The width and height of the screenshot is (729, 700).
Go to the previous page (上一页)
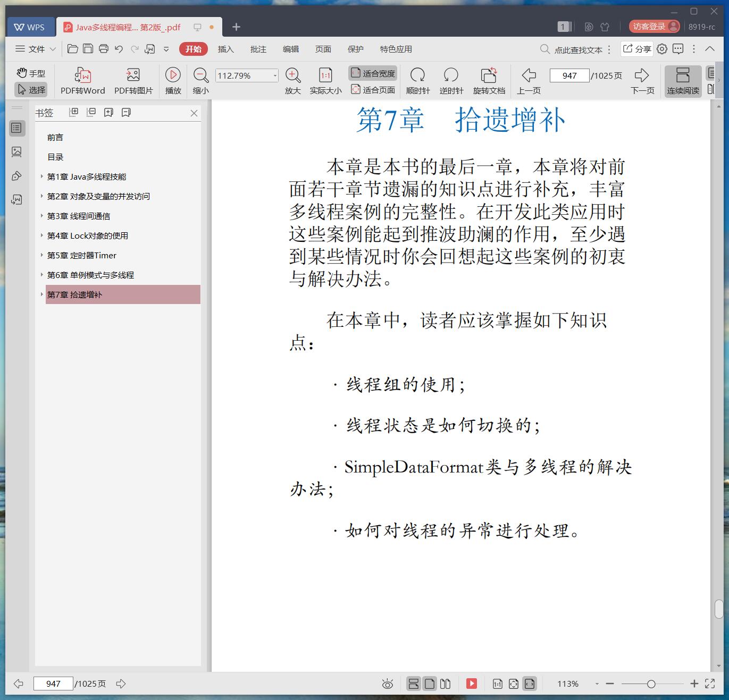click(x=529, y=81)
